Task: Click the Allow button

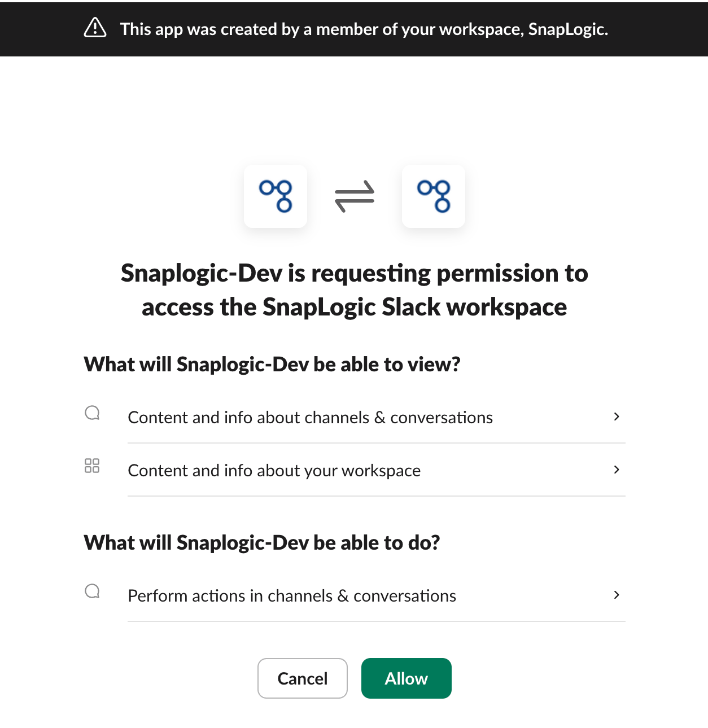Action: 406,678
